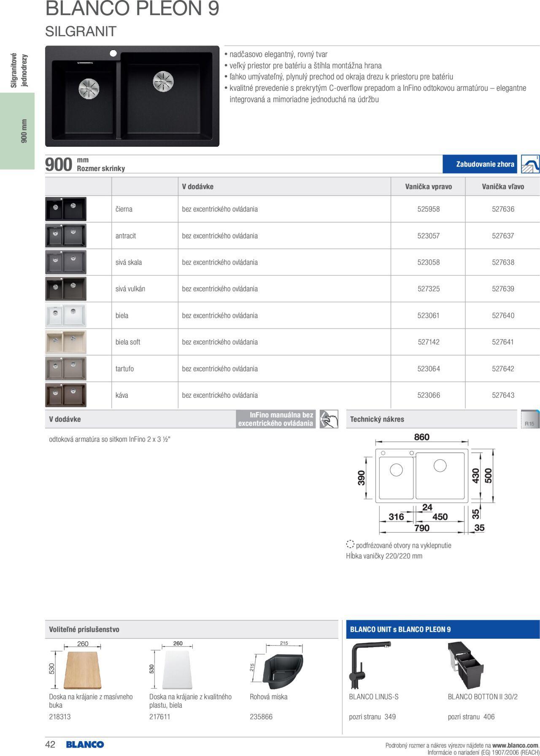Click the R15 radius corner icon

pos(530,419)
